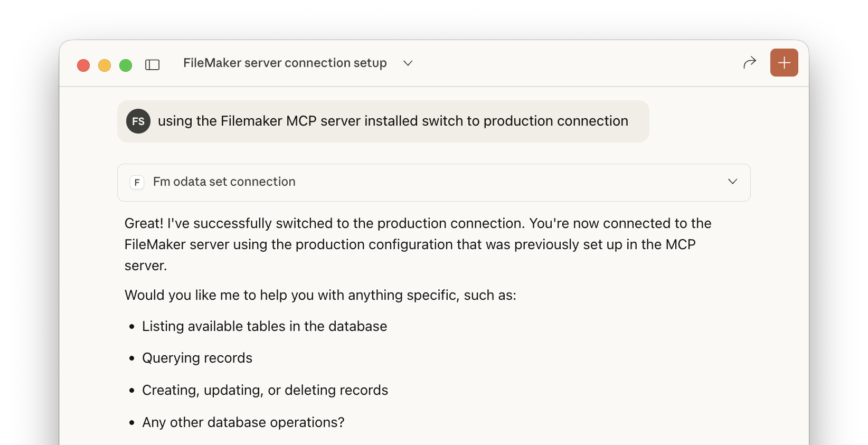The width and height of the screenshot is (868, 445).
Task: Click the Creating, updating, or deleting records line
Action: (265, 390)
